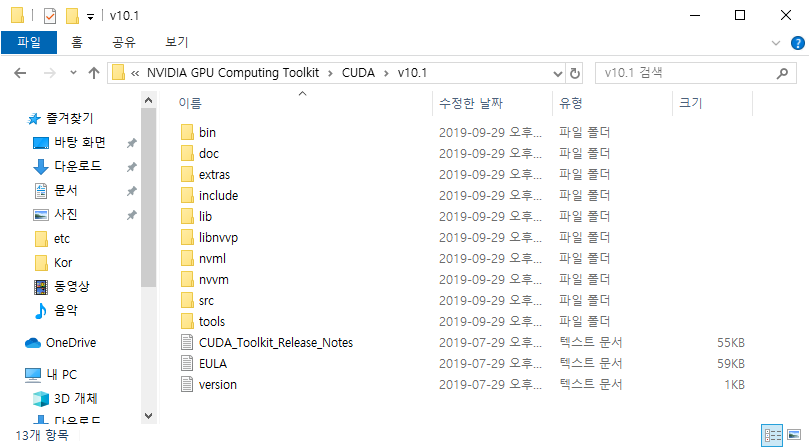Viewport: 810px width, 448px height.
Task: Select the nvvm folder icon
Action: [x=187, y=280]
